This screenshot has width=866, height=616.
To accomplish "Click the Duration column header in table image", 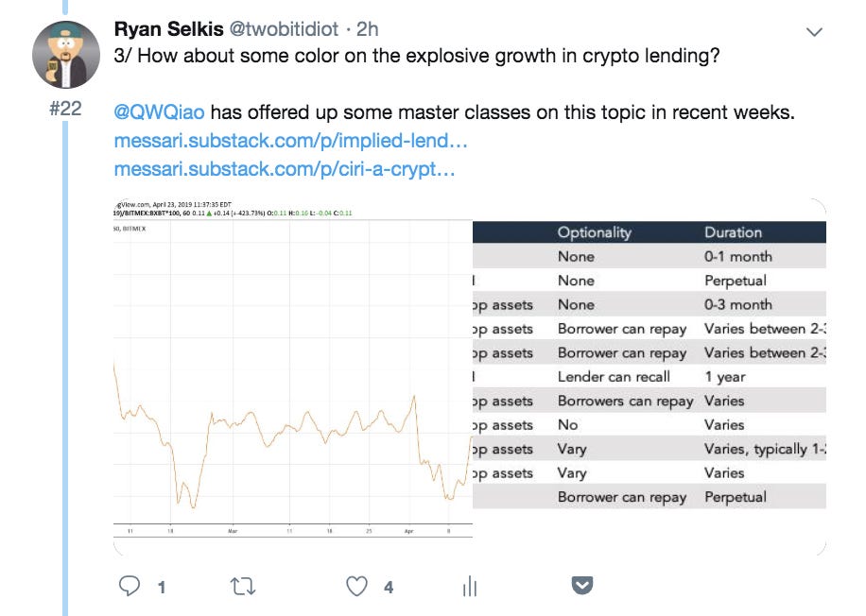I will click(733, 232).
